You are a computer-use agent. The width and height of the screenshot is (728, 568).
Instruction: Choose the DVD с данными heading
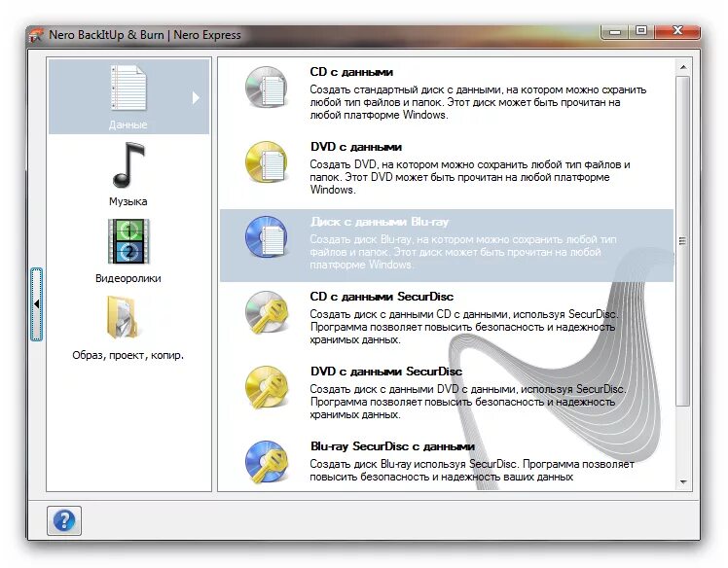tap(356, 147)
